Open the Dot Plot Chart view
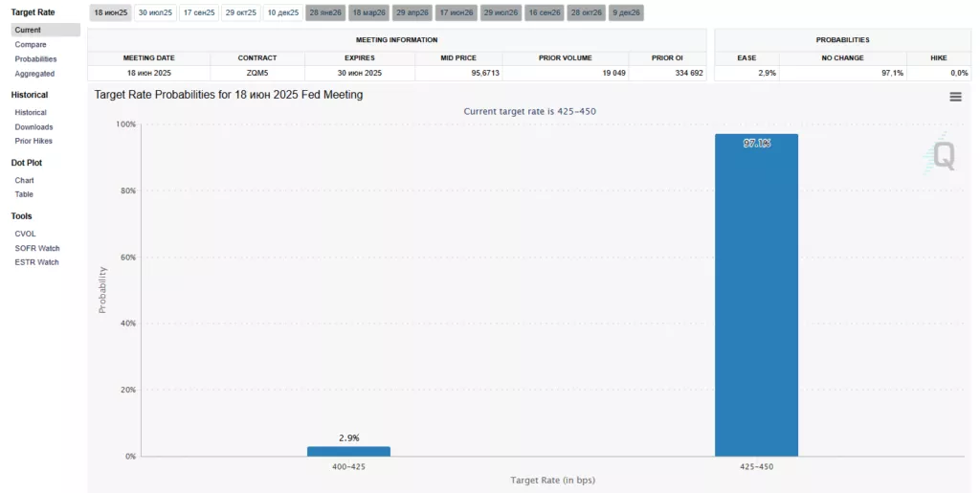This screenshot has width=980, height=493. tap(24, 180)
